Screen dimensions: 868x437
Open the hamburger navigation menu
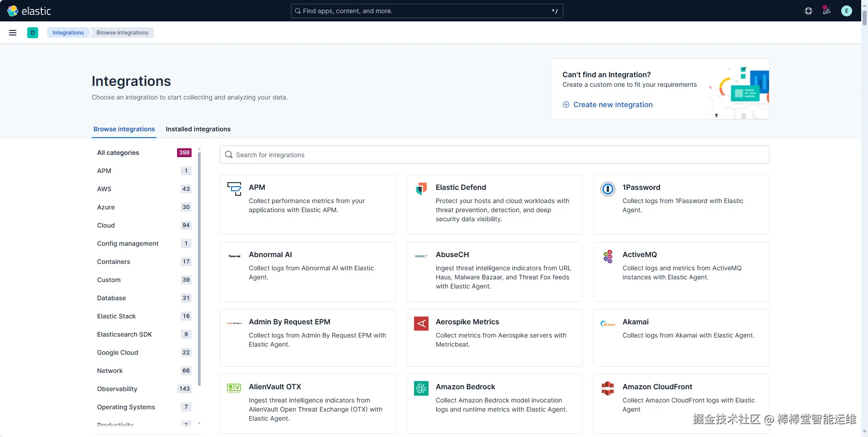(x=13, y=33)
